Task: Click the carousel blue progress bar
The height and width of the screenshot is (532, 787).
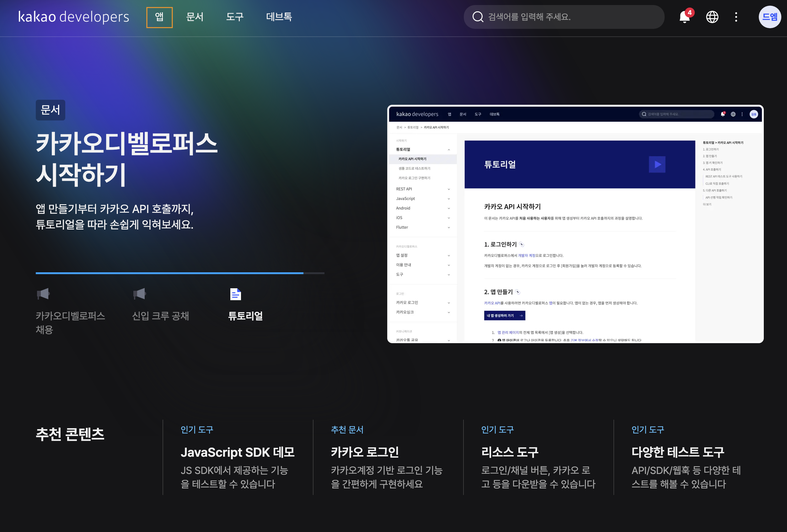Action: pyautogui.click(x=169, y=273)
